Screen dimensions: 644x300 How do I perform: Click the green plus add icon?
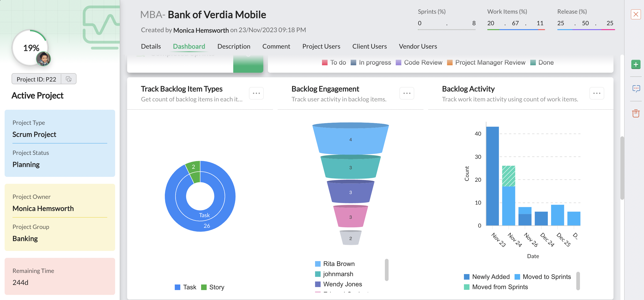(635, 65)
